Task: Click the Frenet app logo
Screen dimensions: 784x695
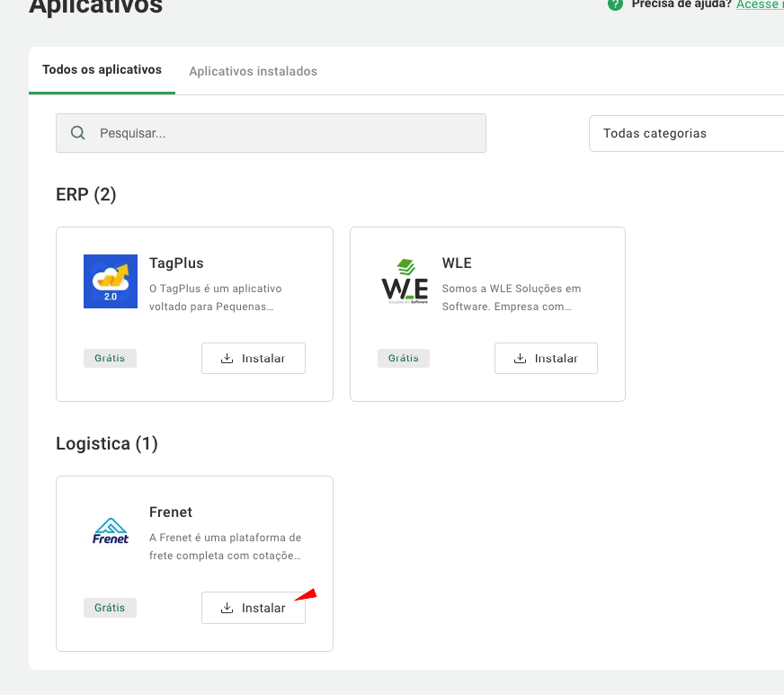Action: click(111, 531)
